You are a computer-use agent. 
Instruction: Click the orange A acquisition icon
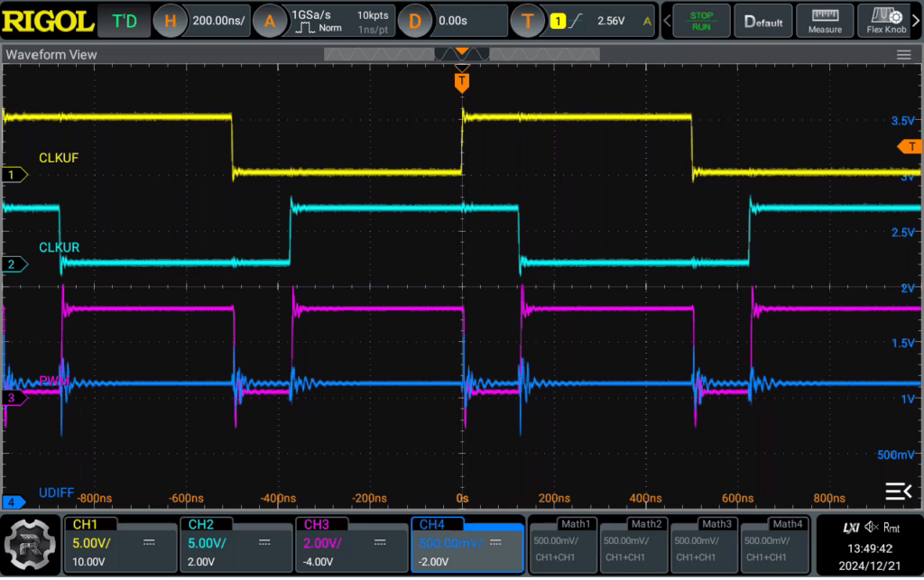pyautogui.click(x=269, y=22)
